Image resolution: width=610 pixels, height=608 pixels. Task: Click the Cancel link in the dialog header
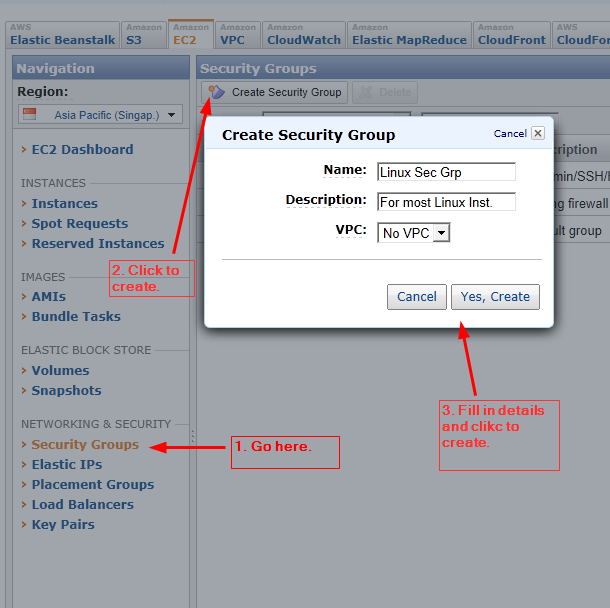[x=510, y=133]
